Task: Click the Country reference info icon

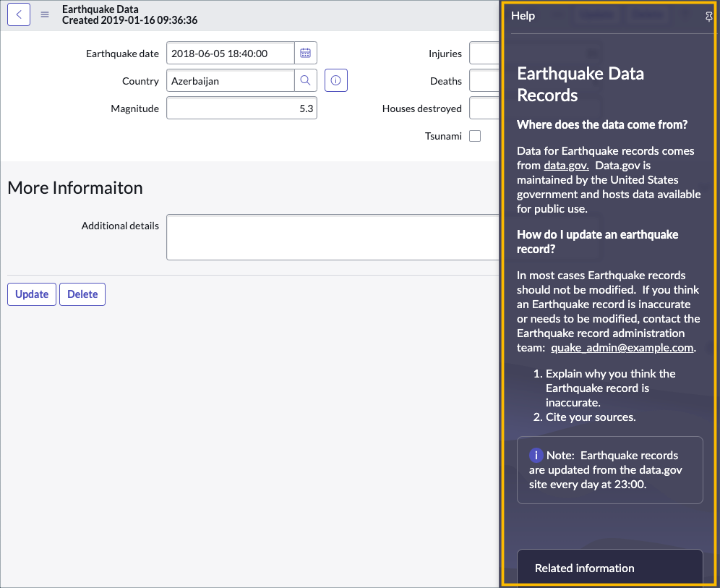Action: point(335,80)
